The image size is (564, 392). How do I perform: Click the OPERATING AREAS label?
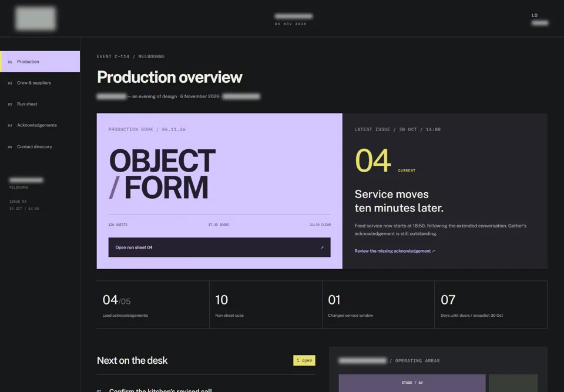417,361
